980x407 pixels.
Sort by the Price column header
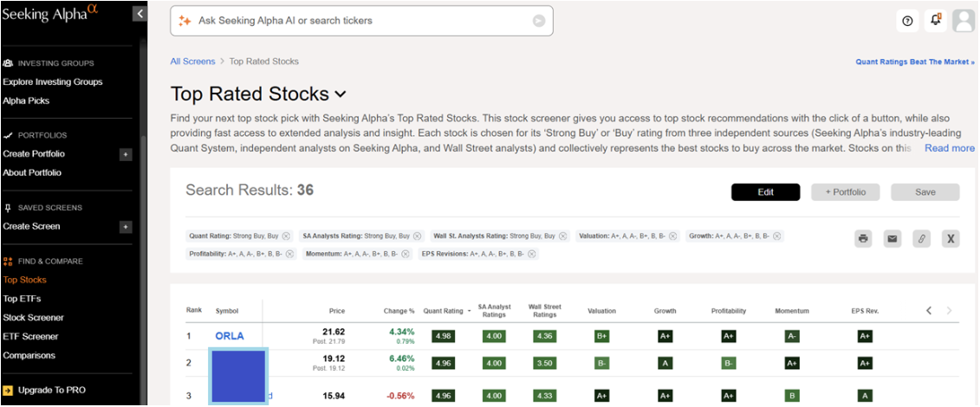337,311
